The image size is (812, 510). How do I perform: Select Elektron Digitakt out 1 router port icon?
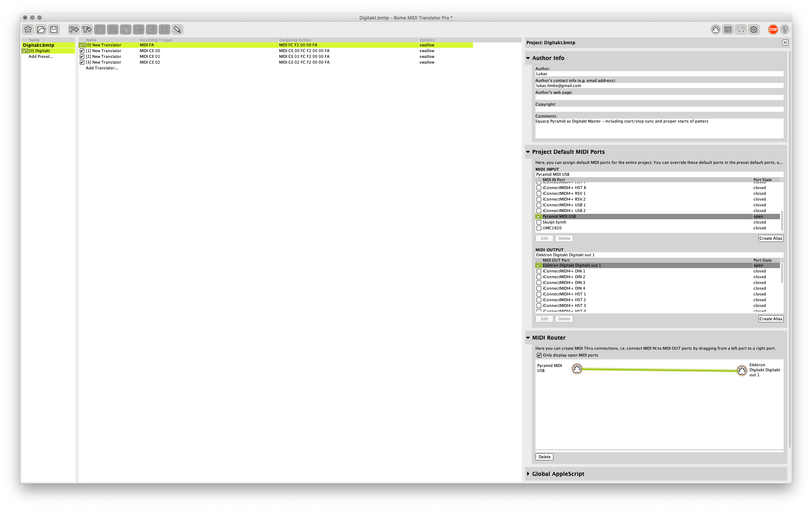[742, 370]
